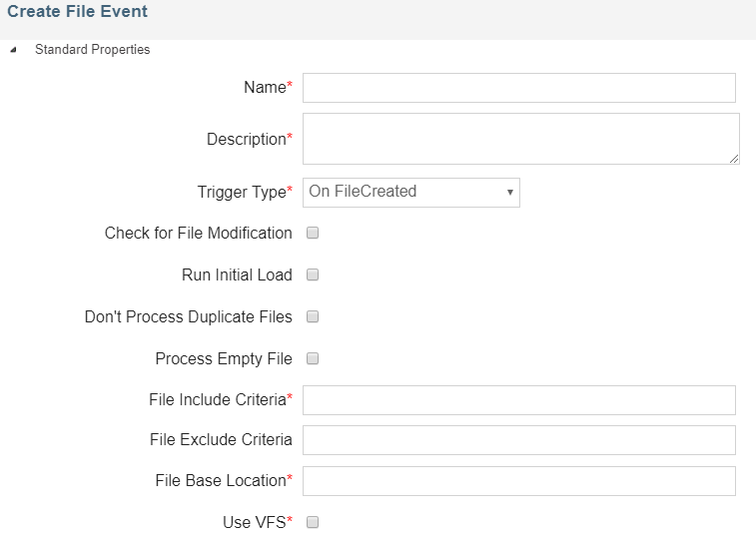Enable Check for File Modification checkbox
The width and height of the screenshot is (756, 540).
pos(313,234)
